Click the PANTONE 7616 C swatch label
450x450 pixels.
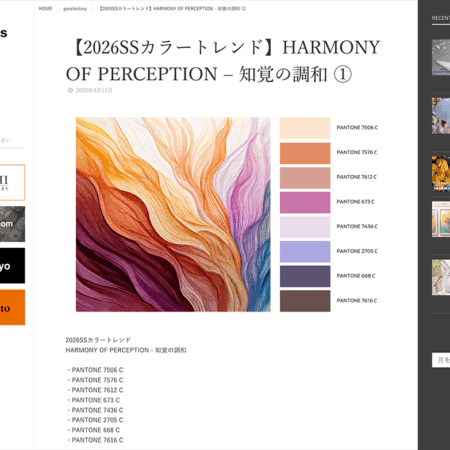(357, 300)
